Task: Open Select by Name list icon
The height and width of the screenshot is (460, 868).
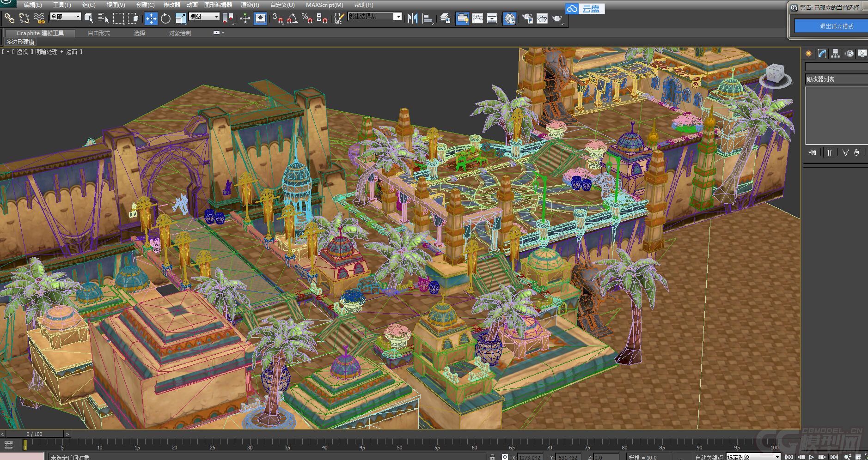Action: (104, 18)
